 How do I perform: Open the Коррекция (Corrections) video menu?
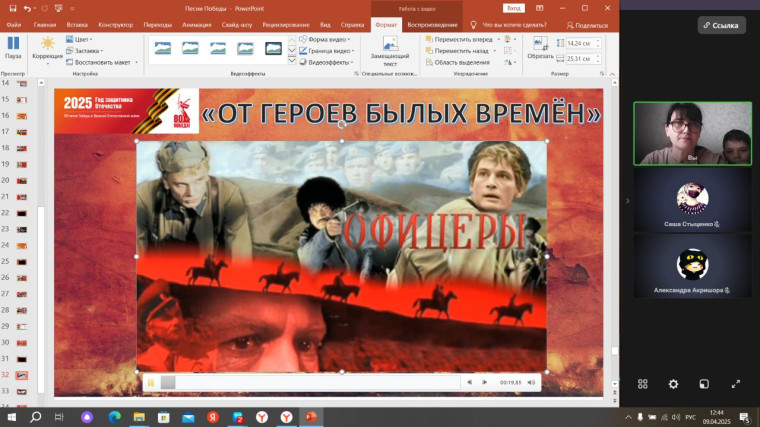point(47,50)
